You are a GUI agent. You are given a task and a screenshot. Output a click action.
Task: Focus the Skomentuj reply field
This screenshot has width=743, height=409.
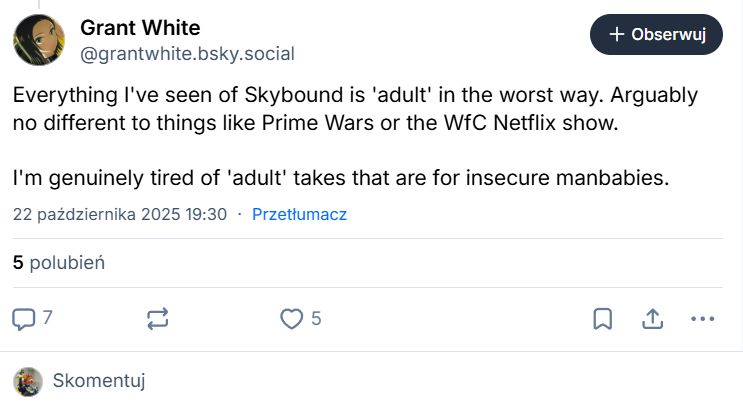pos(99,381)
